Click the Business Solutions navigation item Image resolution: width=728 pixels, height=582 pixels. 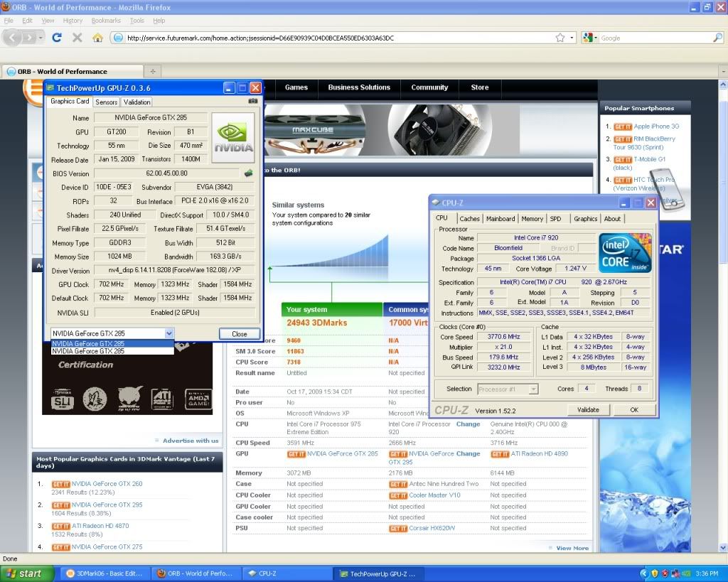coord(359,87)
